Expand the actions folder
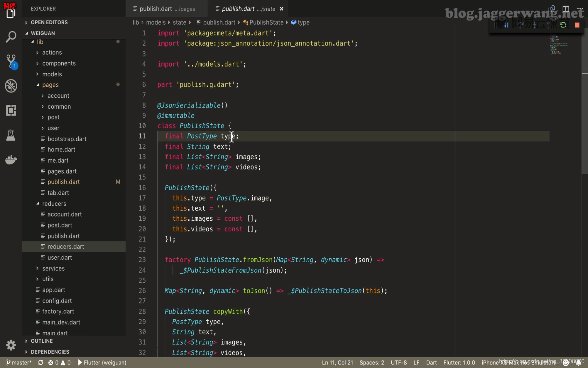This screenshot has height=368, width=588. point(73,53)
